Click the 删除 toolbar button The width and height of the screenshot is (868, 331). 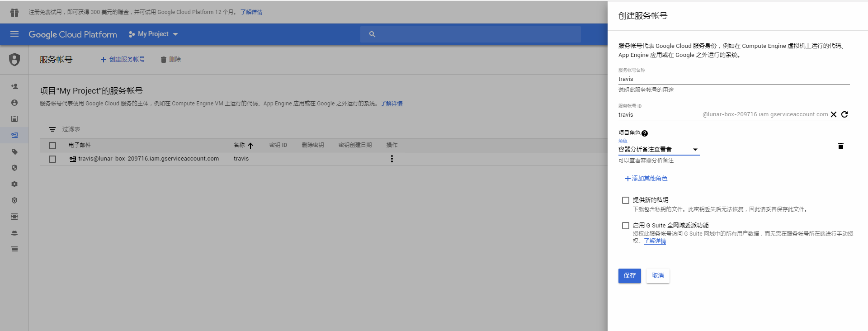pos(170,60)
